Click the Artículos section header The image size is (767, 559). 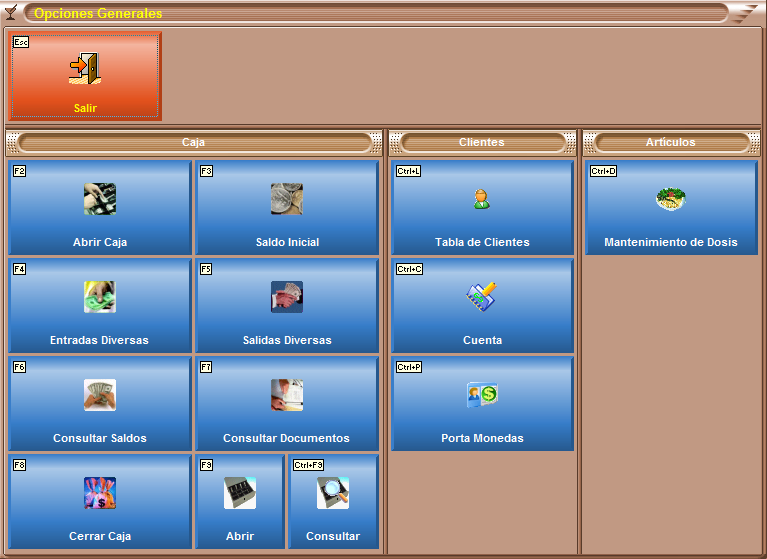click(671, 142)
